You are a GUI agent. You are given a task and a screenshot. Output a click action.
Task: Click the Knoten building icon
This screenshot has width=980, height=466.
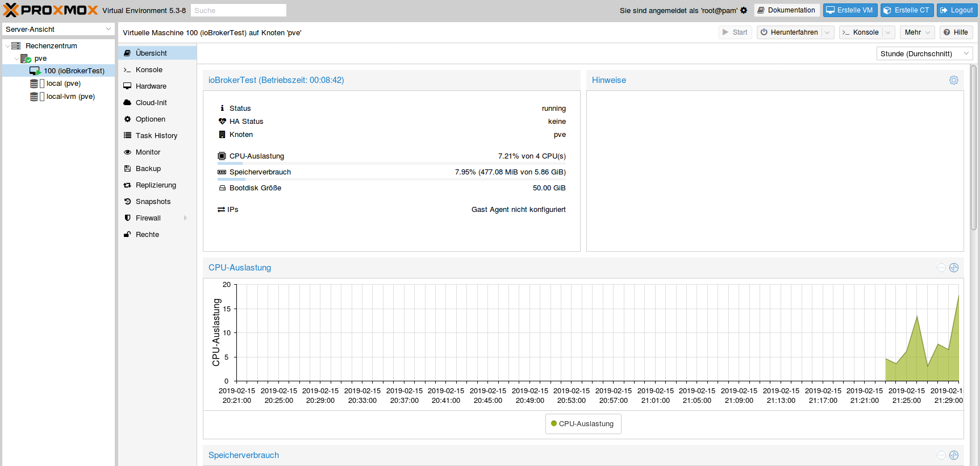coord(222,135)
